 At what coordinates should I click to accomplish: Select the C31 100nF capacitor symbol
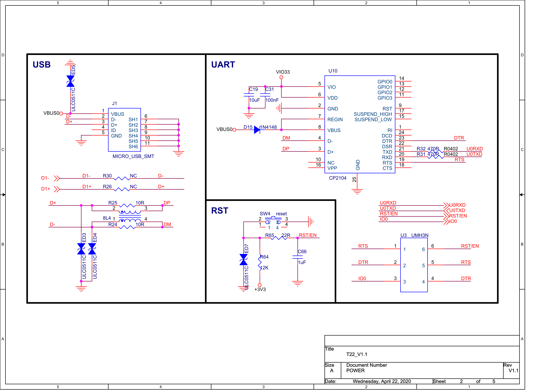tap(265, 95)
